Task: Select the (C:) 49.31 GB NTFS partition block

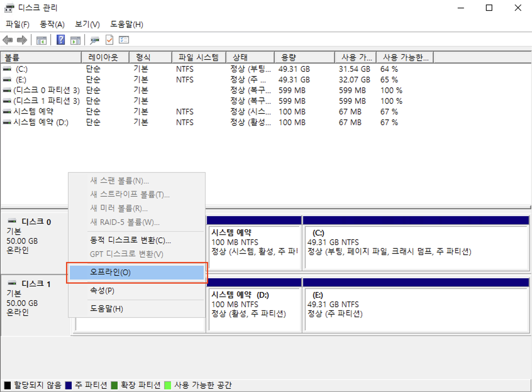Action: tap(416, 243)
